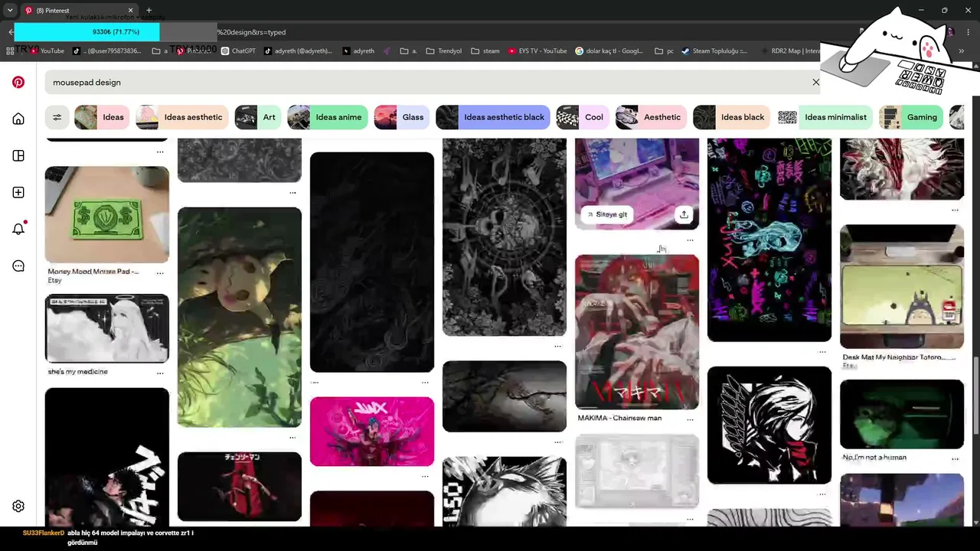
Task: Open more options for Money Mood Mouse Pad
Action: click(x=160, y=272)
